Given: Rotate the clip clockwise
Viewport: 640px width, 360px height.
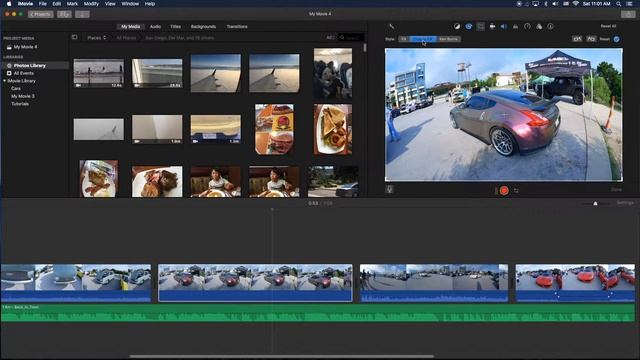Looking at the screenshot, I should coord(591,39).
